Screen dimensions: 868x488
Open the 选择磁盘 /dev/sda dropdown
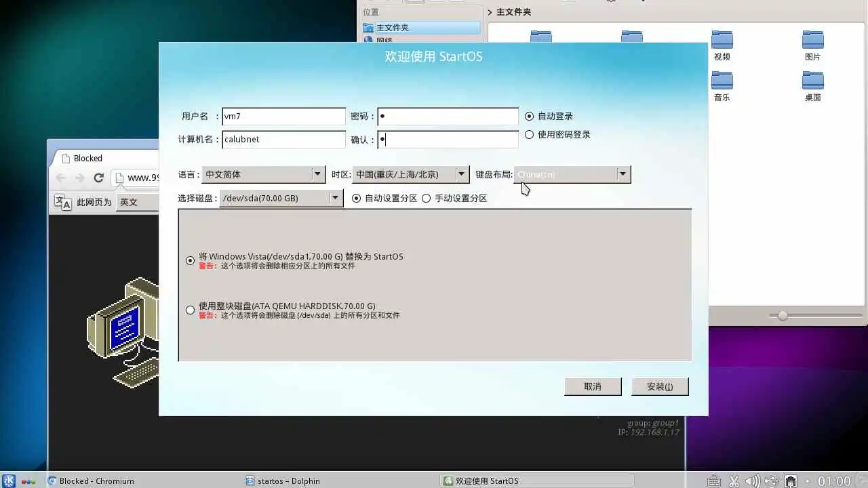[281, 198]
